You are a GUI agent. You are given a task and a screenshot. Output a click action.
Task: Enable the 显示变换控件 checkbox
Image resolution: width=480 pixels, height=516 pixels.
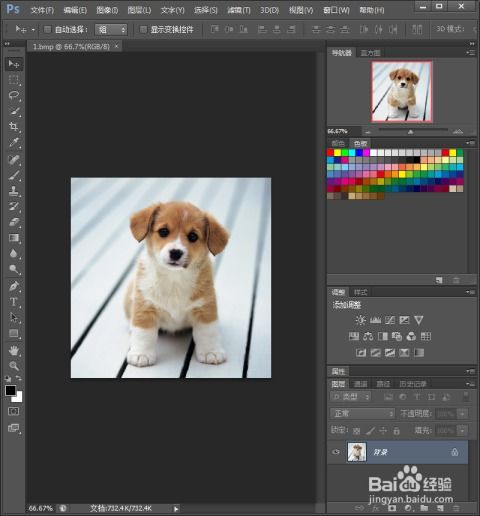click(x=143, y=29)
